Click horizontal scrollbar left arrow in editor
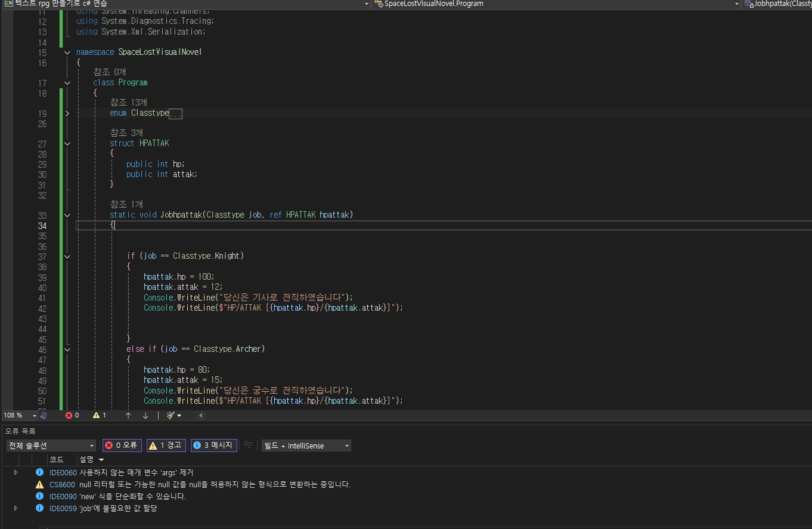 coord(200,415)
